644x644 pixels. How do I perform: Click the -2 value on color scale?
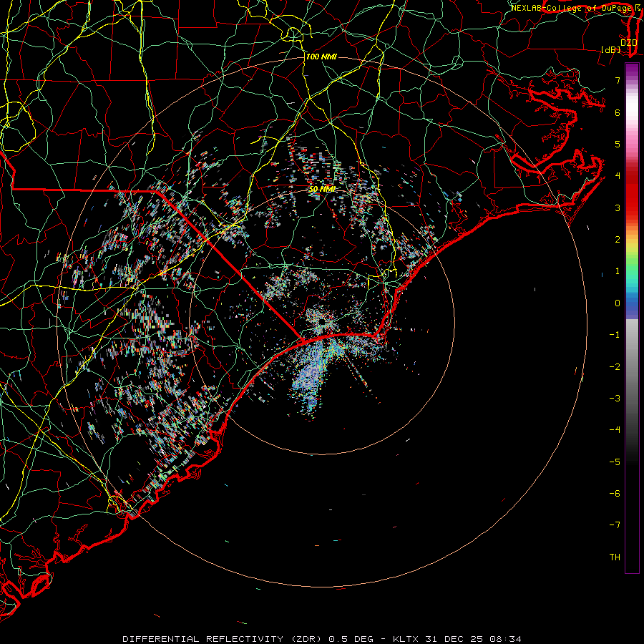click(615, 367)
